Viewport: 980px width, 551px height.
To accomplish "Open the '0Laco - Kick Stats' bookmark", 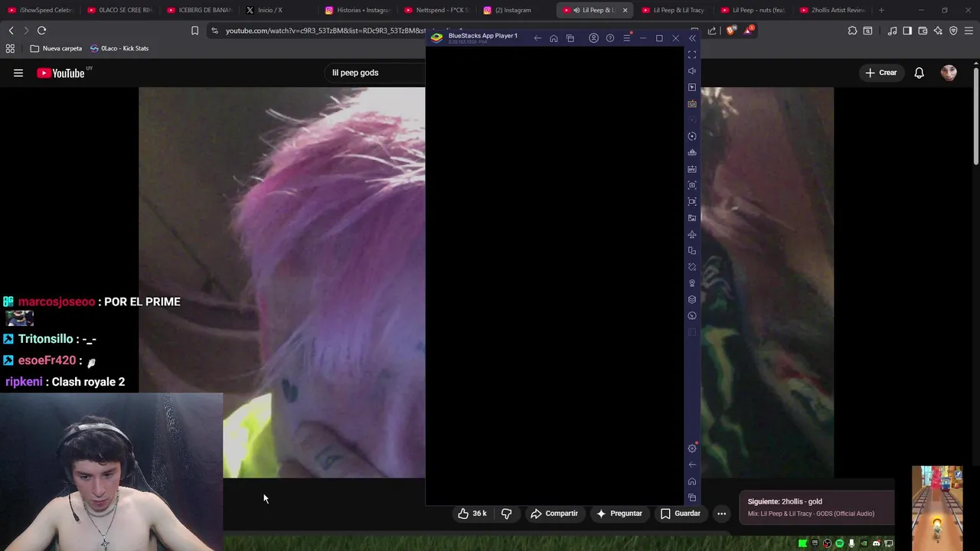I will point(119,48).
